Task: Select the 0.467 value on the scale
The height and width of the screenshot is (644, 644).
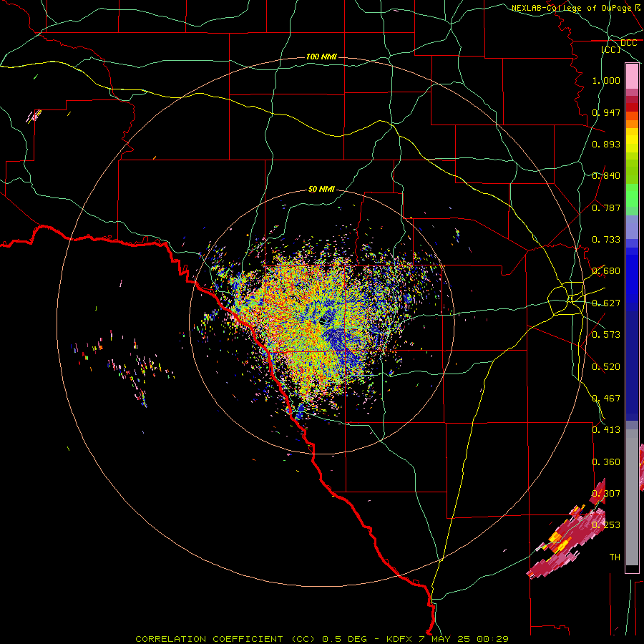Action: pyautogui.click(x=606, y=399)
